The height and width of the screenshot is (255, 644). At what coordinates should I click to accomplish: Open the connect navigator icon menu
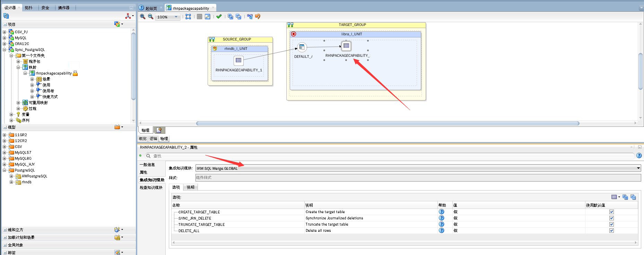tap(129, 16)
